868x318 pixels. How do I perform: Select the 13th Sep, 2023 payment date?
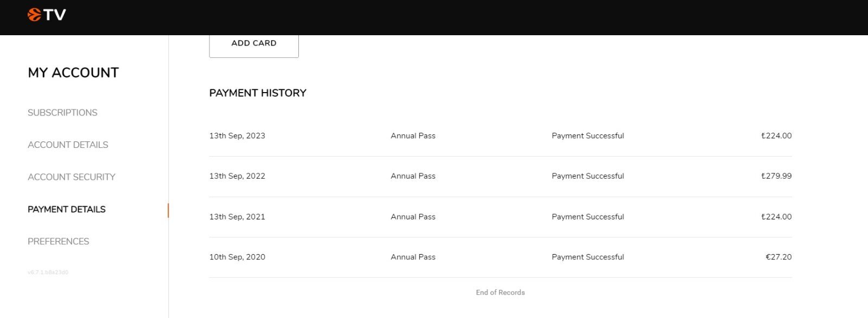[237, 136]
